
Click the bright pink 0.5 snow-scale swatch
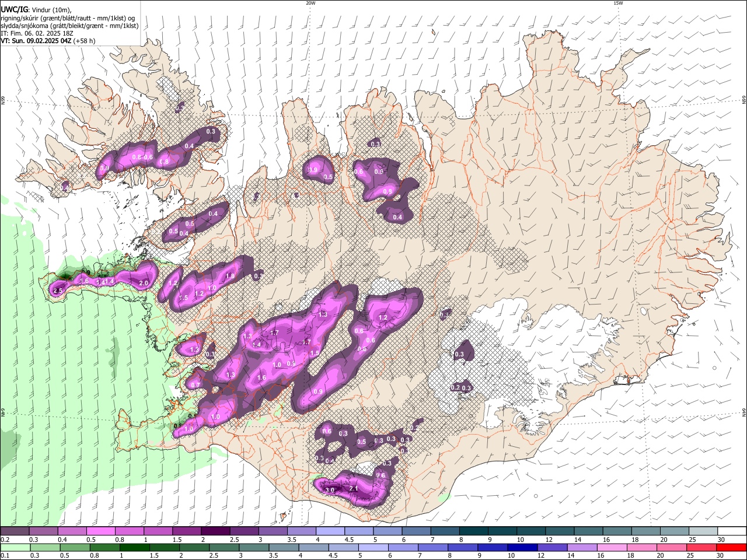(x=101, y=531)
